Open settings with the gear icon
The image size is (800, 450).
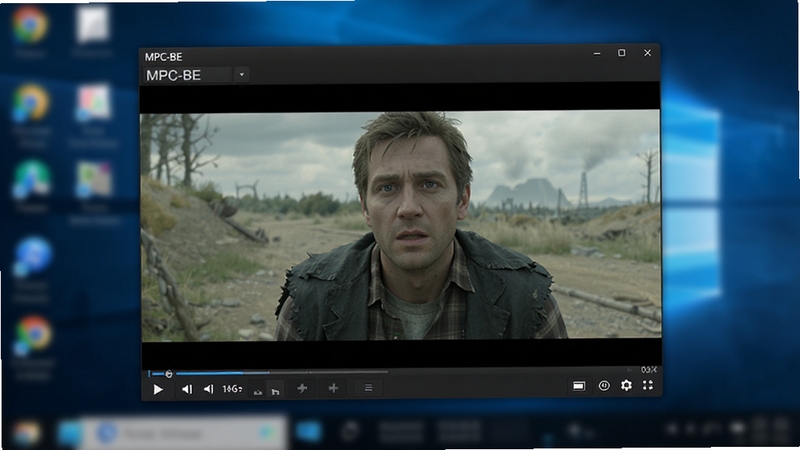click(627, 385)
